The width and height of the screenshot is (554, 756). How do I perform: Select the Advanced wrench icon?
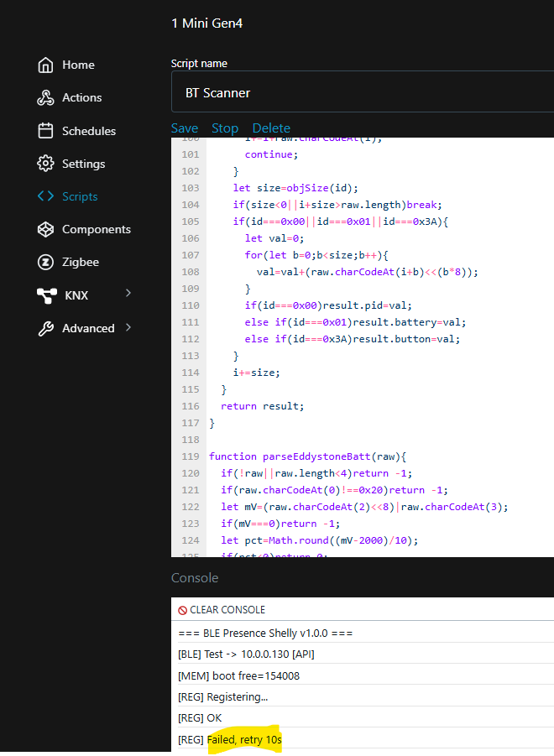pos(45,328)
